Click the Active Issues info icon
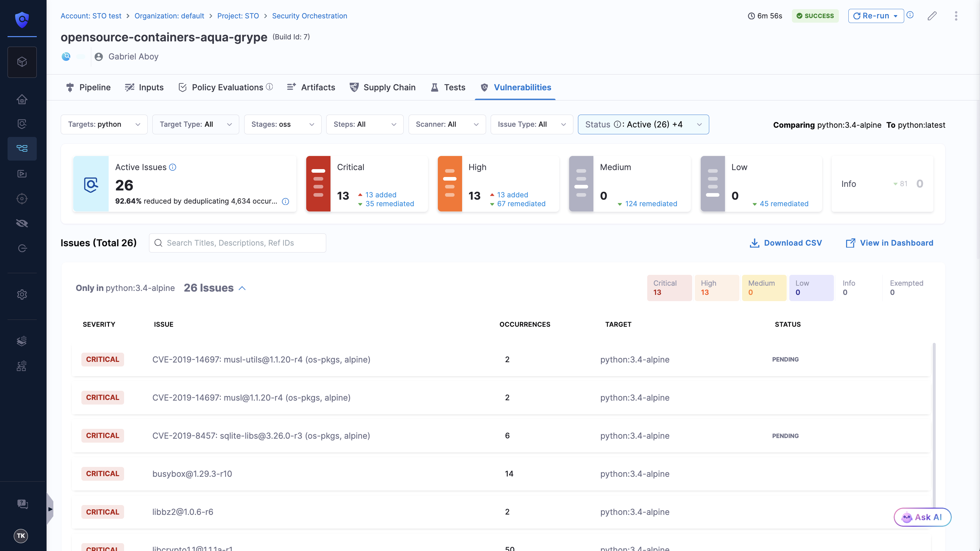The width and height of the screenshot is (980, 551). tap(173, 167)
